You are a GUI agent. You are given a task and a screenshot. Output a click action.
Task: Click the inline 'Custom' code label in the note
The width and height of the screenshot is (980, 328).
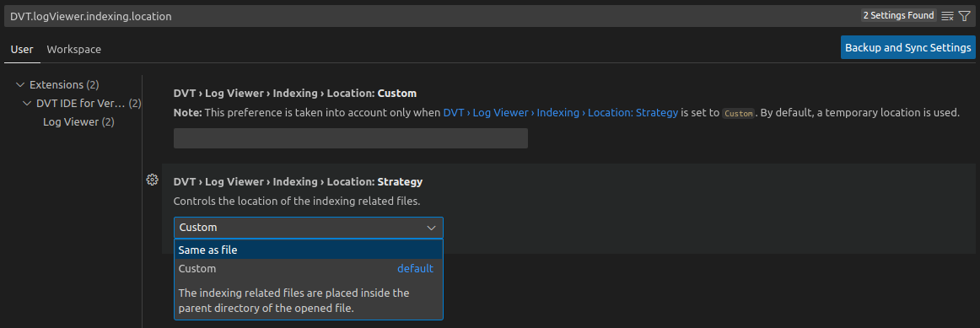[738, 114]
